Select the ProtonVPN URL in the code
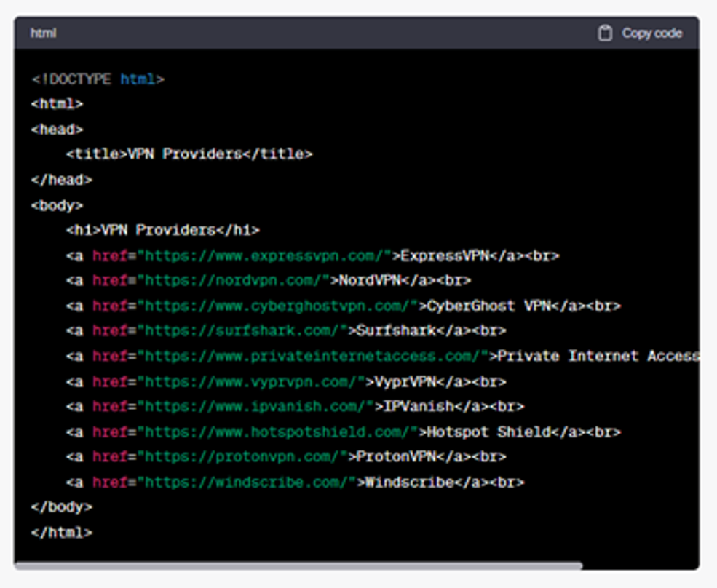 pyautogui.click(x=211, y=457)
